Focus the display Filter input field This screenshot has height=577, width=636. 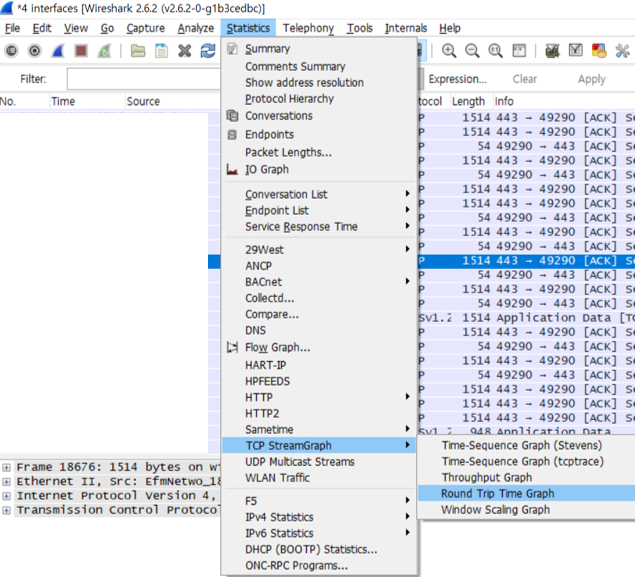click(x=144, y=79)
